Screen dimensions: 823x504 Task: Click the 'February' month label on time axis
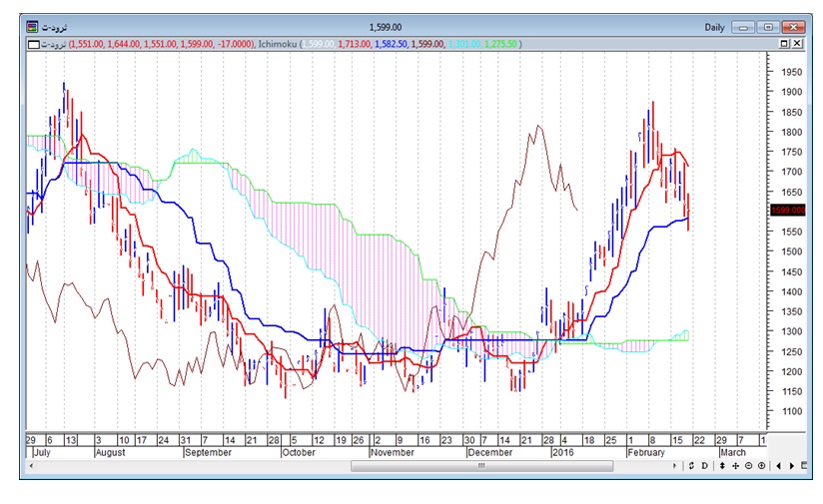point(646,453)
